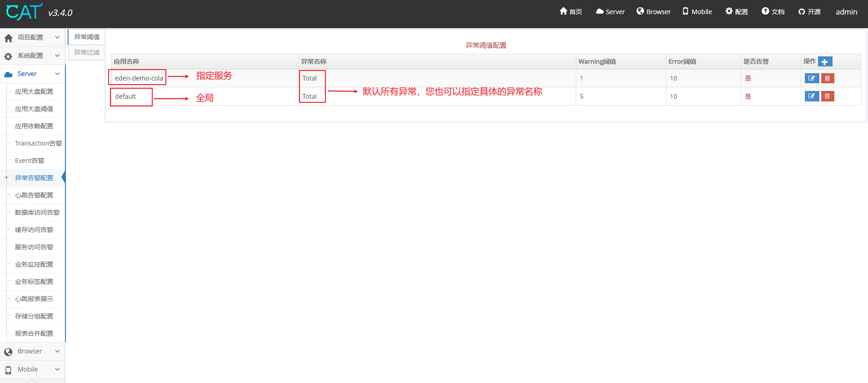Viewport: 868px width, 383px height.
Task: Open Transaction告警 in the sidebar
Action: pyautogui.click(x=39, y=143)
